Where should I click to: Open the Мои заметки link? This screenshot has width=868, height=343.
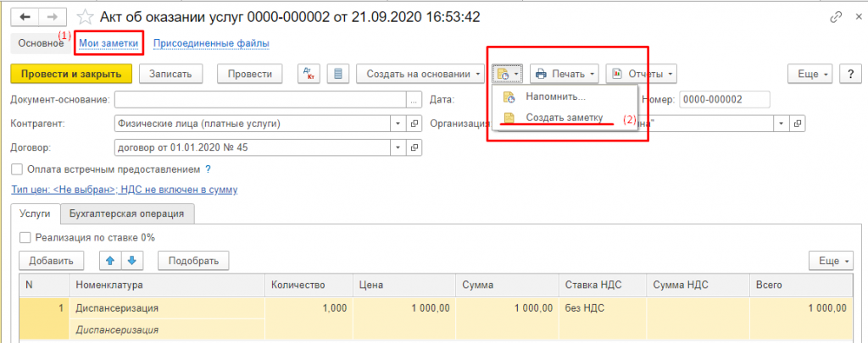[x=109, y=42]
